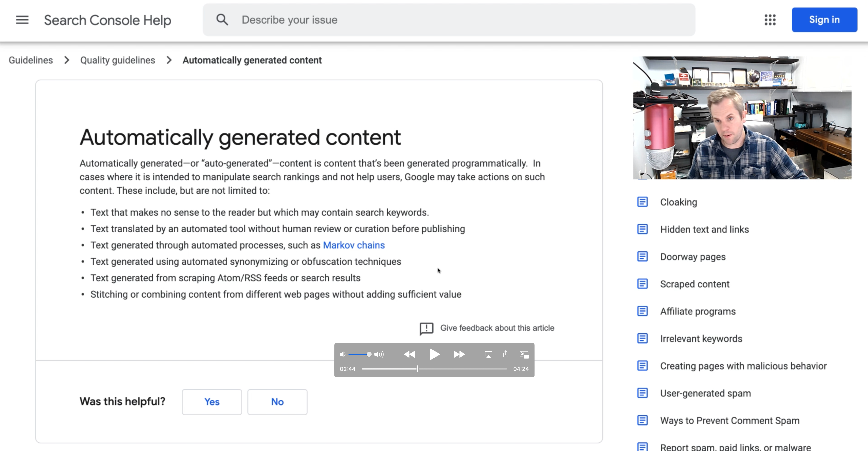Adjust the video player volume slider
The width and height of the screenshot is (868, 451).
360,354
